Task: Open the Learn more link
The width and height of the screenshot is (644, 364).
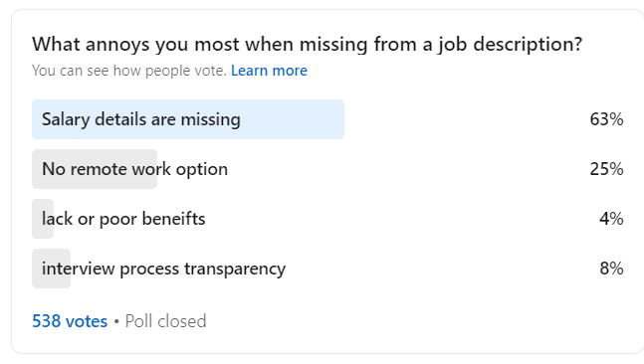Action: pyautogui.click(x=269, y=71)
